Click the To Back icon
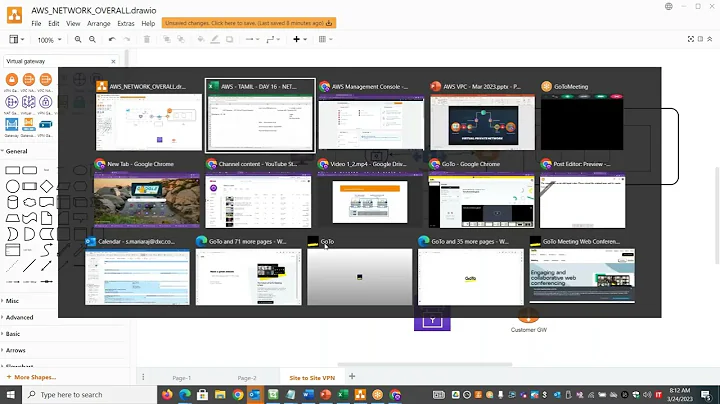Viewport: 720px width, 404px height. click(181, 39)
